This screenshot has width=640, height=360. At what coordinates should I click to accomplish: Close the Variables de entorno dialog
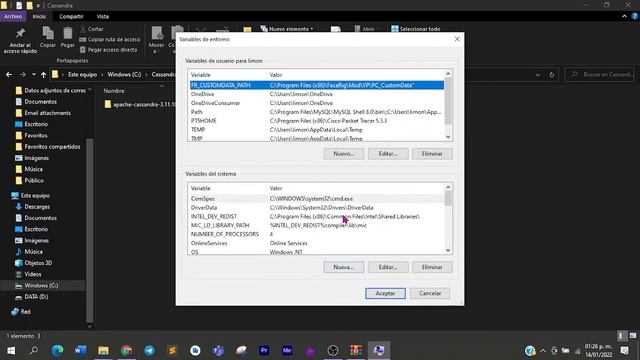[457, 39]
